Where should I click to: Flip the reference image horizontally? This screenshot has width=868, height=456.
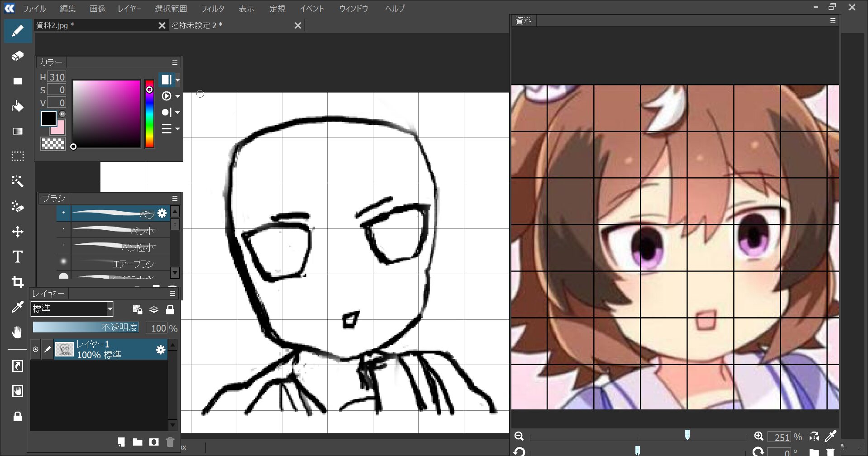pos(814,437)
